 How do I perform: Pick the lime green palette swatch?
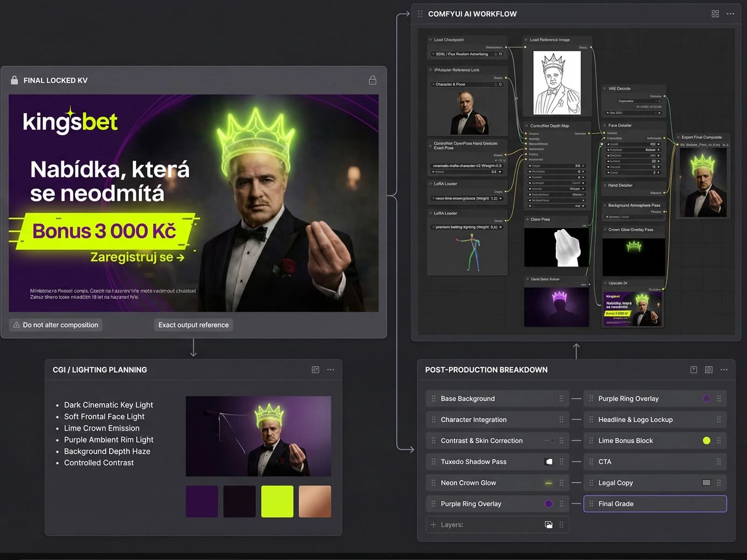pos(277,502)
